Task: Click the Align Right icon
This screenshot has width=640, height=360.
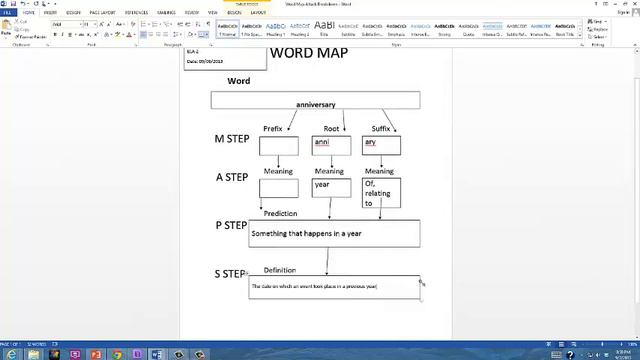Action: [x=158, y=35]
